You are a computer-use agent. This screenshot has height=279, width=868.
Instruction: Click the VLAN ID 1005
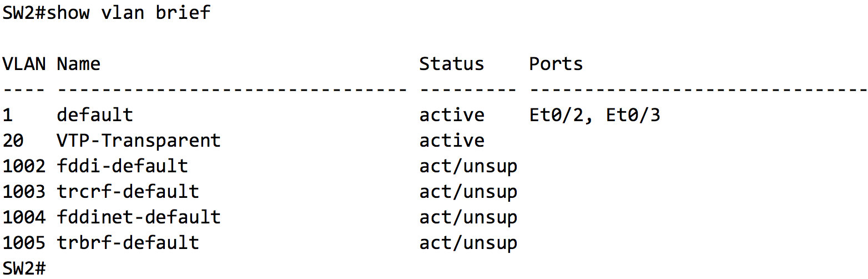tap(24, 243)
